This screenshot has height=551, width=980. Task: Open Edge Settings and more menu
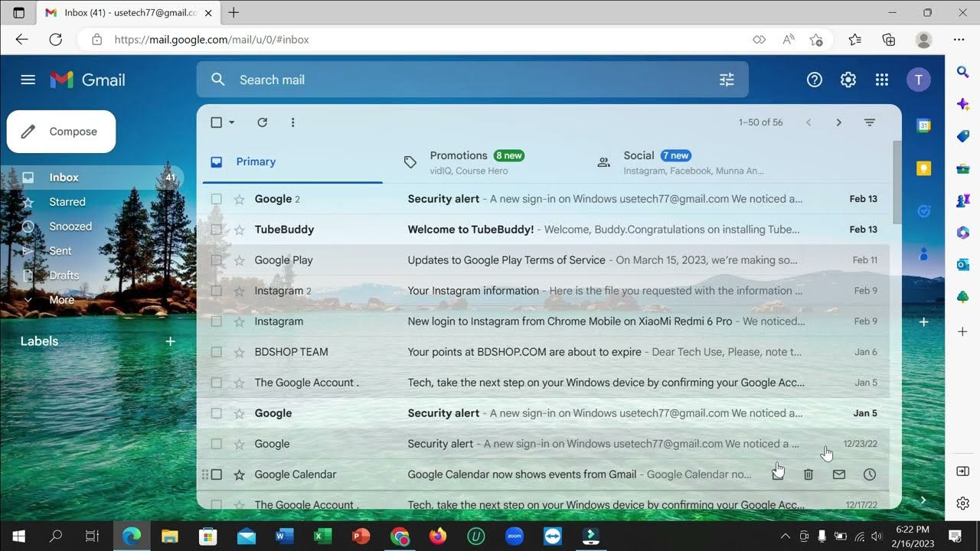point(959,40)
